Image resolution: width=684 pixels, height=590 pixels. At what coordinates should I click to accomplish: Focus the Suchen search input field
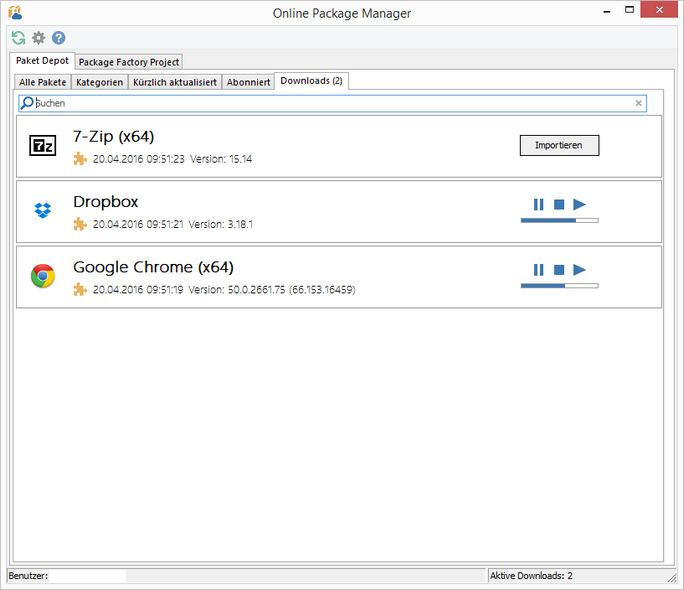[330, 103]
